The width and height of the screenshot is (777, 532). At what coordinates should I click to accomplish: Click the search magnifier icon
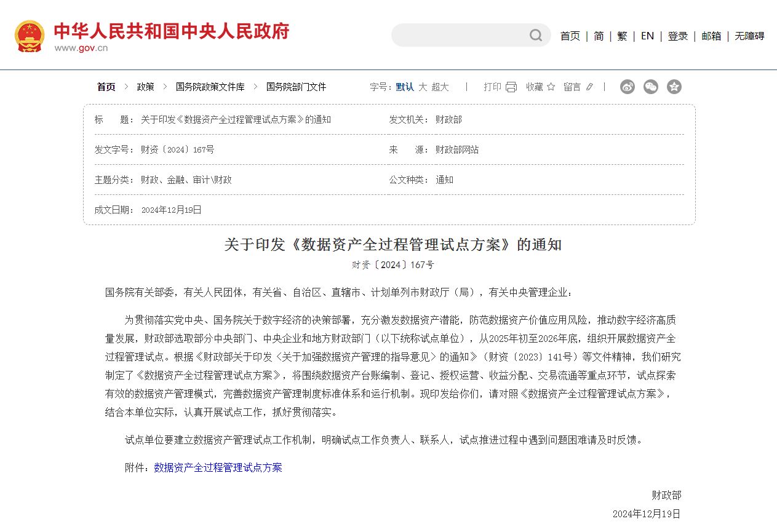click(536, 36)
